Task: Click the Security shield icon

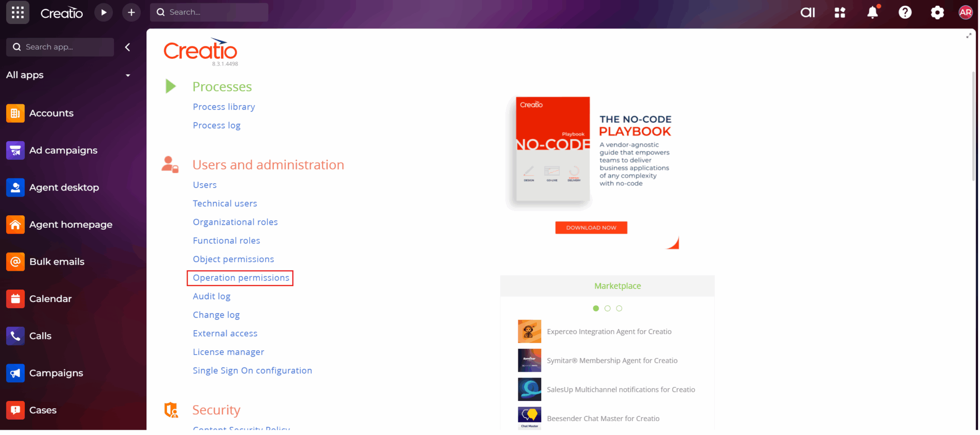Action: click(171, 410)
